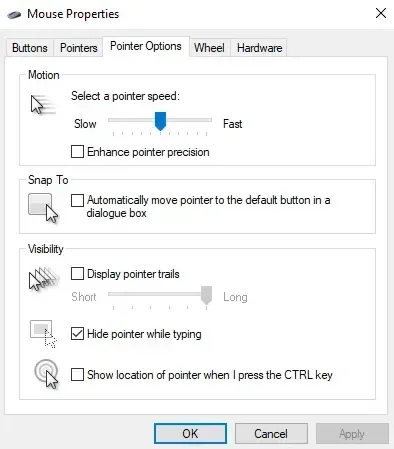The height and width of the screenshot is (449, 394).
Task: Click the blue pointer speed slider thumb
Action: (x=160, y=121)
